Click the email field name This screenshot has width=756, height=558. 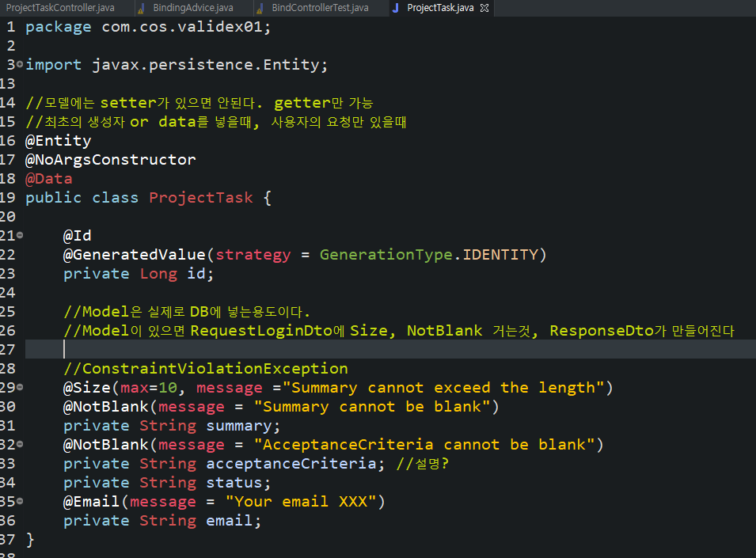coord(229,521)
